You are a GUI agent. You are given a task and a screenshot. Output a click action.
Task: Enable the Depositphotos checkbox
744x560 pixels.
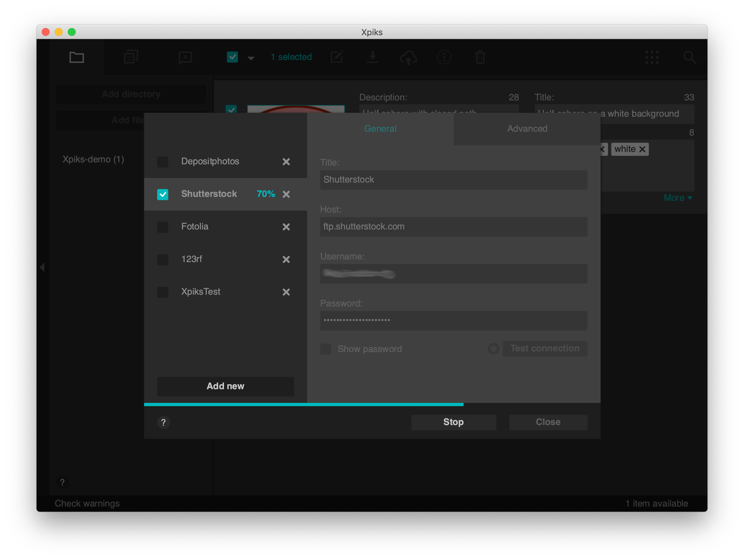pos(163,162)
